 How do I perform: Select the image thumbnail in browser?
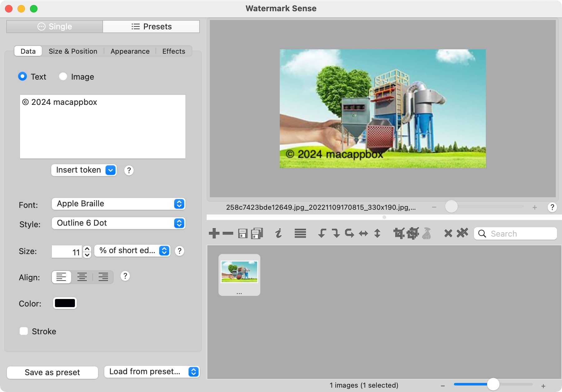tap(239, 275)
